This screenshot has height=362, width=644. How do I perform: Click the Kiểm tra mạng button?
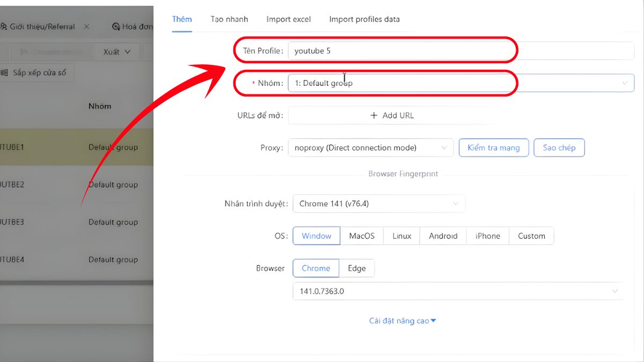493,147
